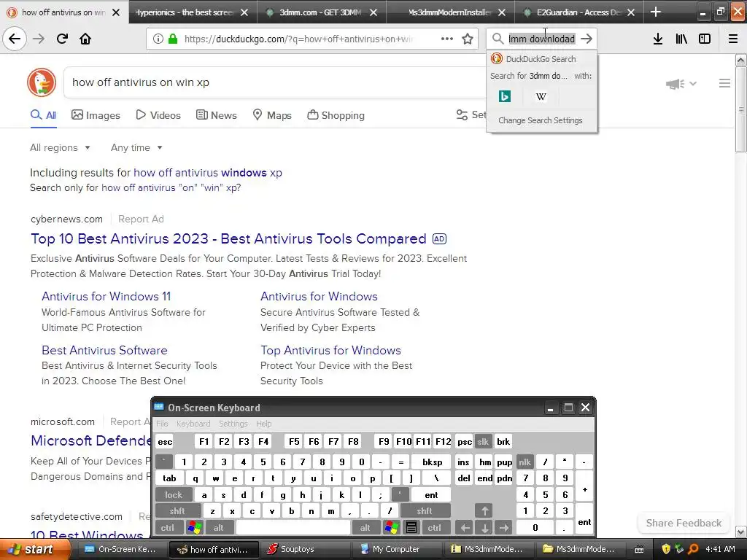Toggle the left shft key
The width and height of the screenshot is (747, 560).
tap(177, 511)
